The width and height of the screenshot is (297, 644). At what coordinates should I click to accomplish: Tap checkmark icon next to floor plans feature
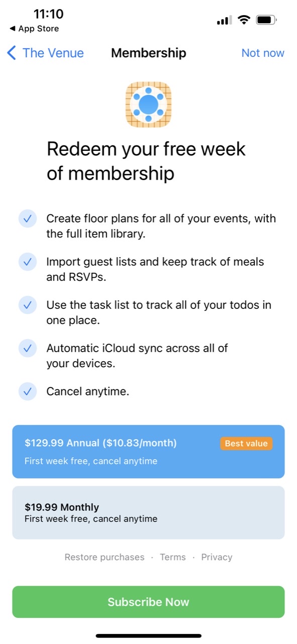[28, 219]
